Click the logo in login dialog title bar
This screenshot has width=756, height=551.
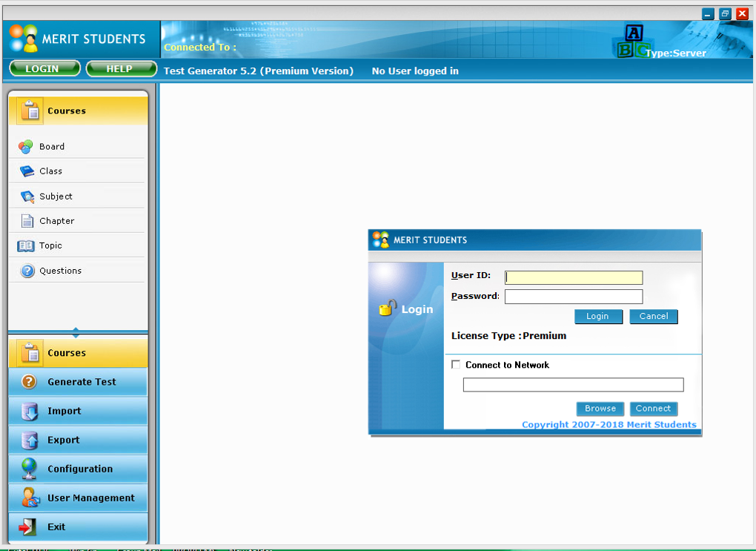[380, 240]
